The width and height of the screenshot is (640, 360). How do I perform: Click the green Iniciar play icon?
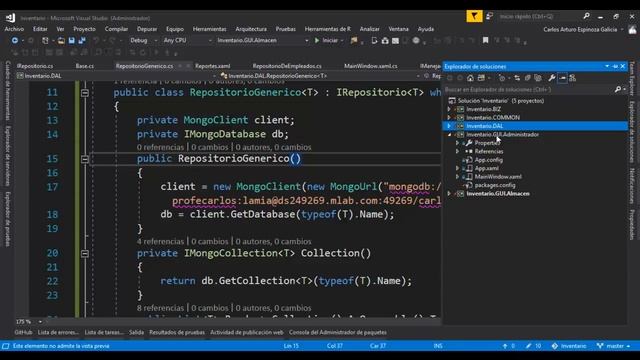[x=317, y=40]
